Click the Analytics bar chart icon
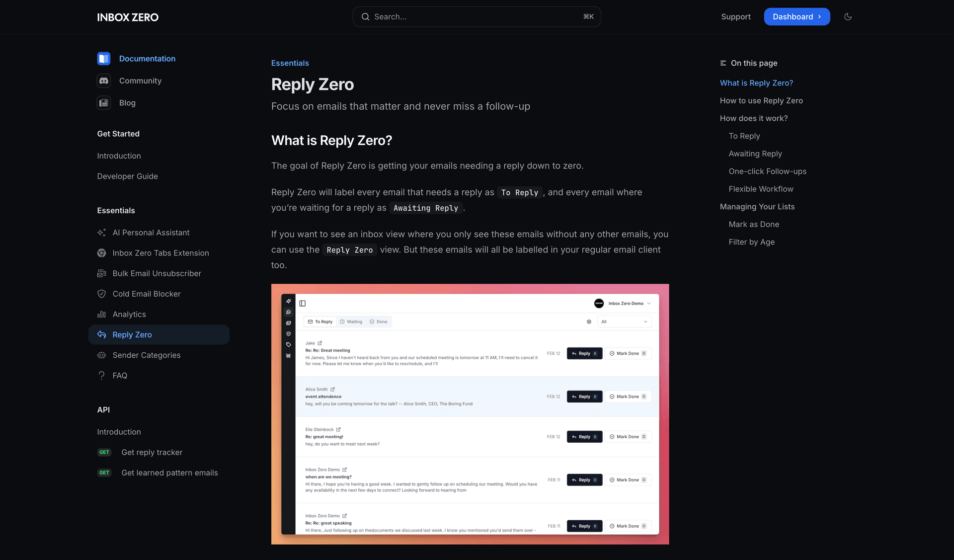This screenshot has height=560, width=954. pos(102,315)
